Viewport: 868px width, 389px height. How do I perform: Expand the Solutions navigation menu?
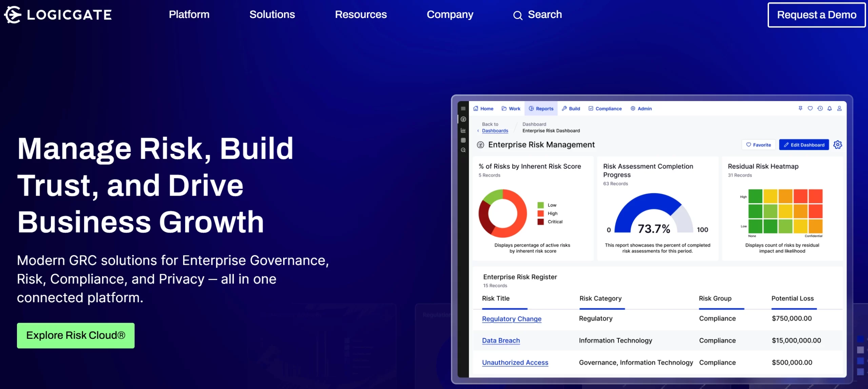[x=272, y=15]
